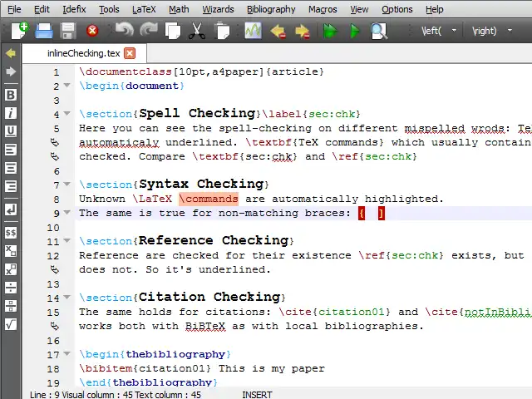
Task: Insert a fraction with the division icon
Action: coord(11,288)
